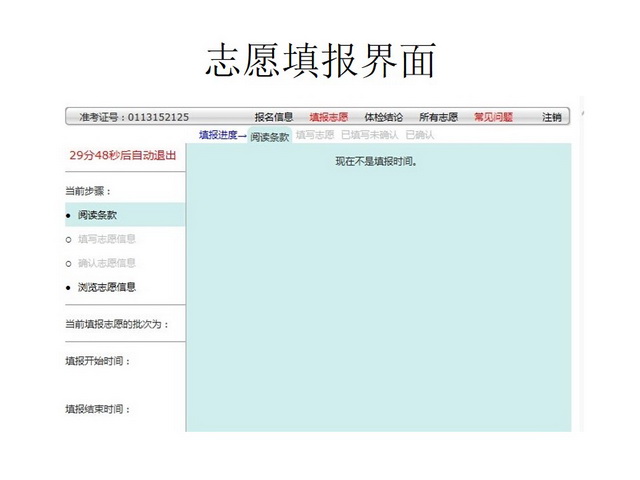Click the 29分48秒后自动退出 countdown text
This screenshot has height=480, width=640.
point(123,155)
